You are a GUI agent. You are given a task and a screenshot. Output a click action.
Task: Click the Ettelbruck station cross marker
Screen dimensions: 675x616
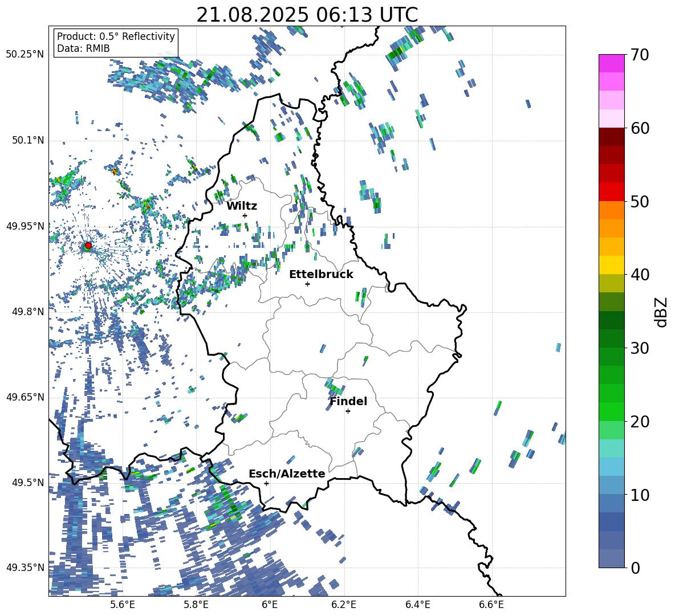click(307, 284)
